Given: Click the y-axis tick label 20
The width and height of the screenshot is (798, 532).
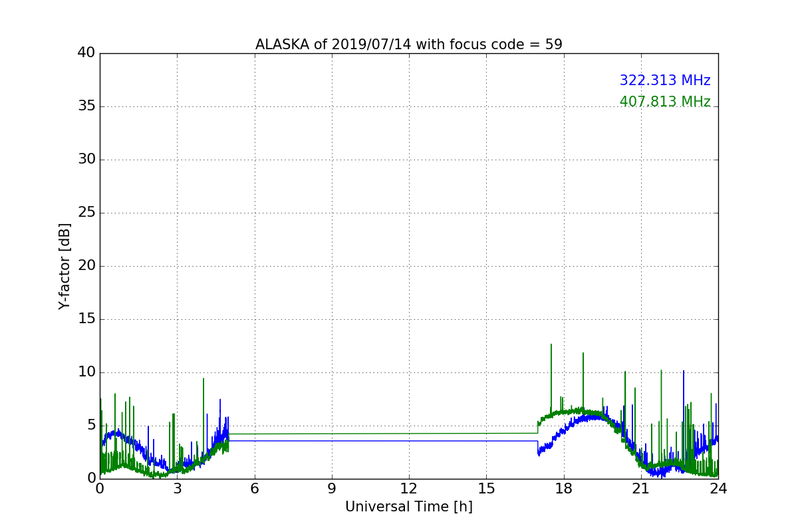Looking at the screenshot, I should pyautogui.click(x=86, y=266).
